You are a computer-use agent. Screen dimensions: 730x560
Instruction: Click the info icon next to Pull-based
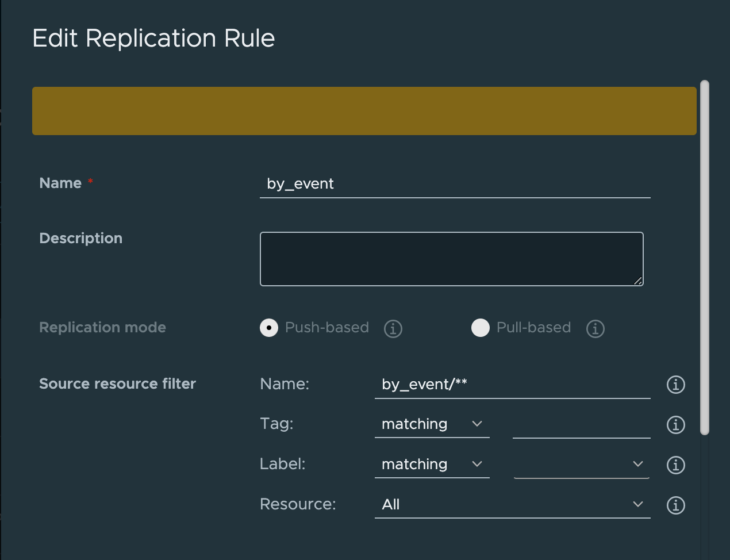click(x=595, y=328)
